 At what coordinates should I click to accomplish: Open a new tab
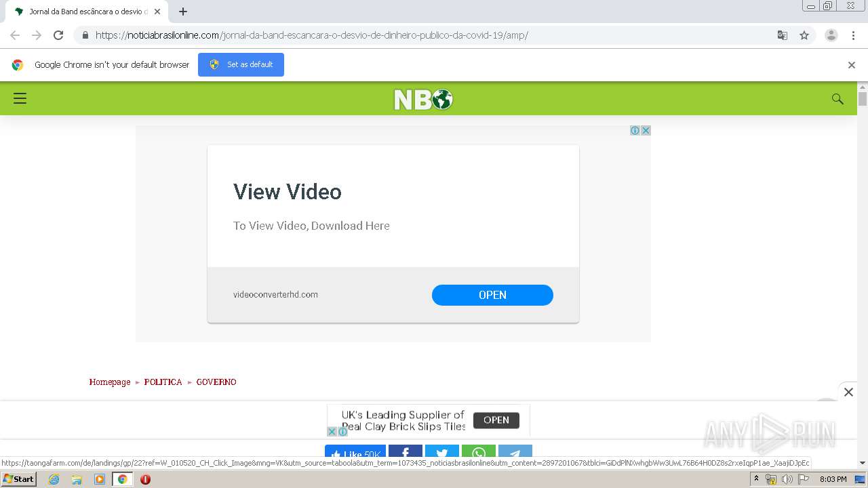click(183, 12)
